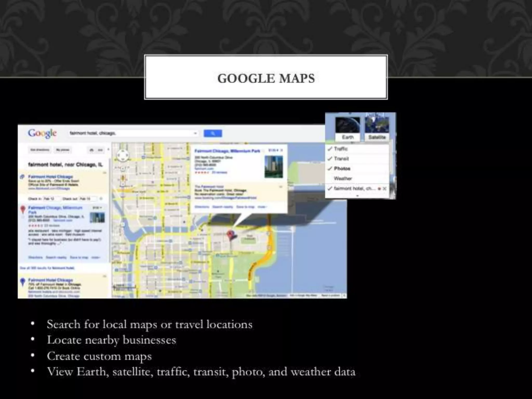The height and width of the screenshot is (399, 532).
Task: Click Save to map in info window
Action: 245,207
